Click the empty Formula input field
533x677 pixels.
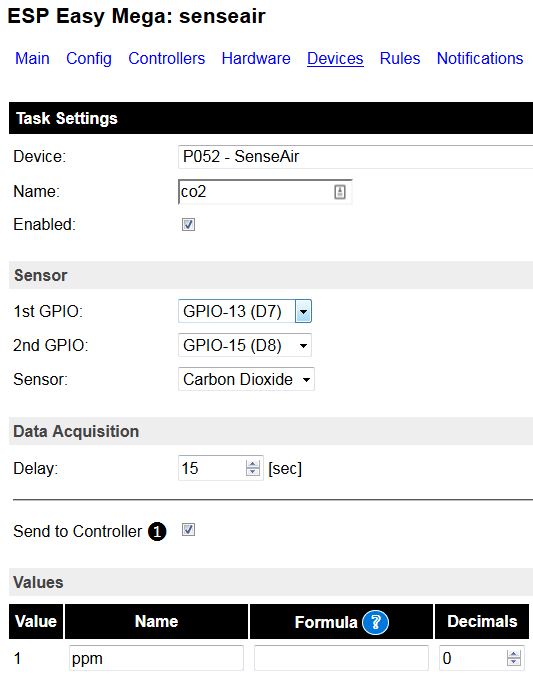[341, 658]
